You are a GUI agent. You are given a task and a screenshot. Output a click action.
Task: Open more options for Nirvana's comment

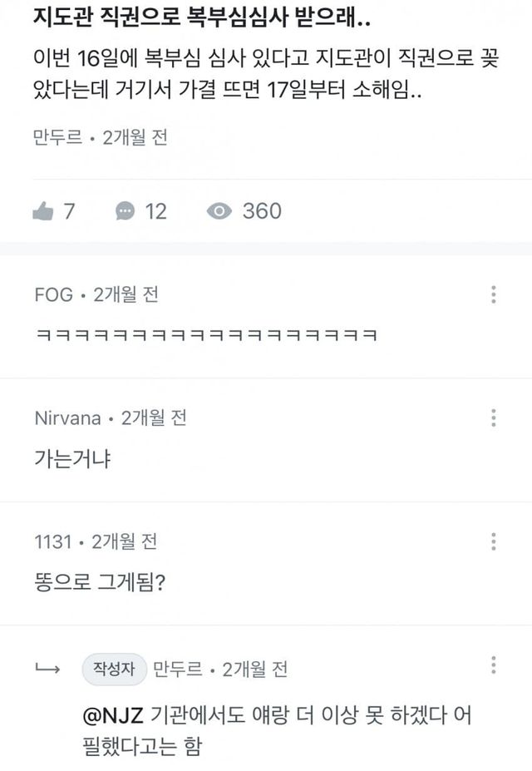pos(494,418)
